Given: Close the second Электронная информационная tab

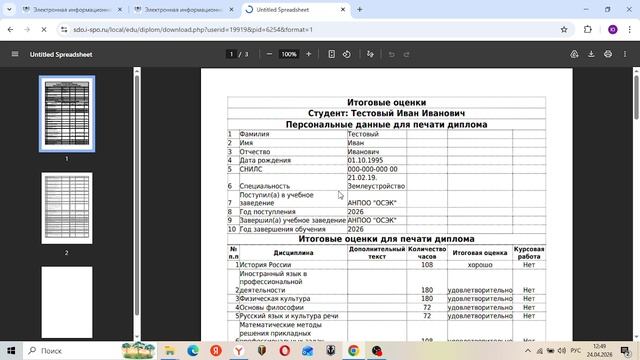Looking at the screenshot, I should point(231,9).
